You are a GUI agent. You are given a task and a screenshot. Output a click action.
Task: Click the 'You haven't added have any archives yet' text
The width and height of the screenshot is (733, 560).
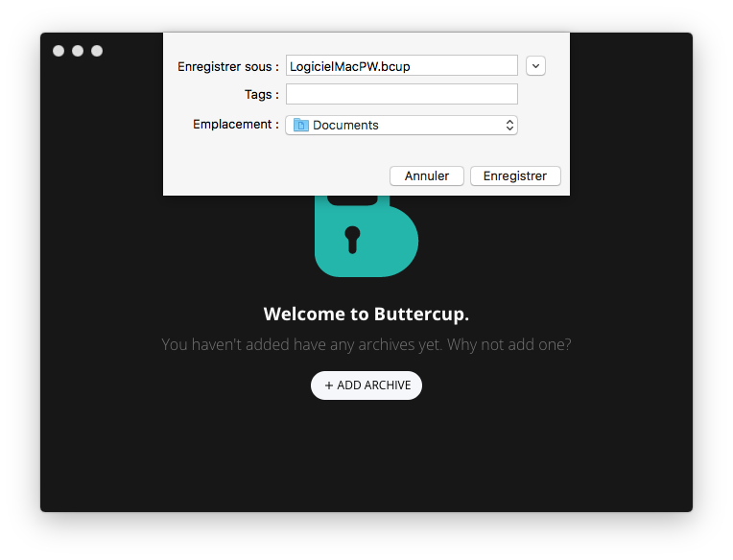301,344
